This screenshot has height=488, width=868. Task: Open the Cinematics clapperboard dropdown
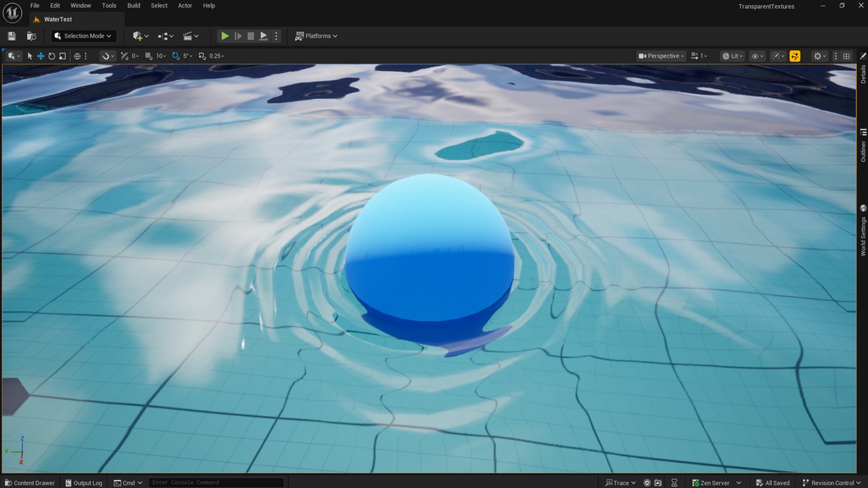coord(191,36)
